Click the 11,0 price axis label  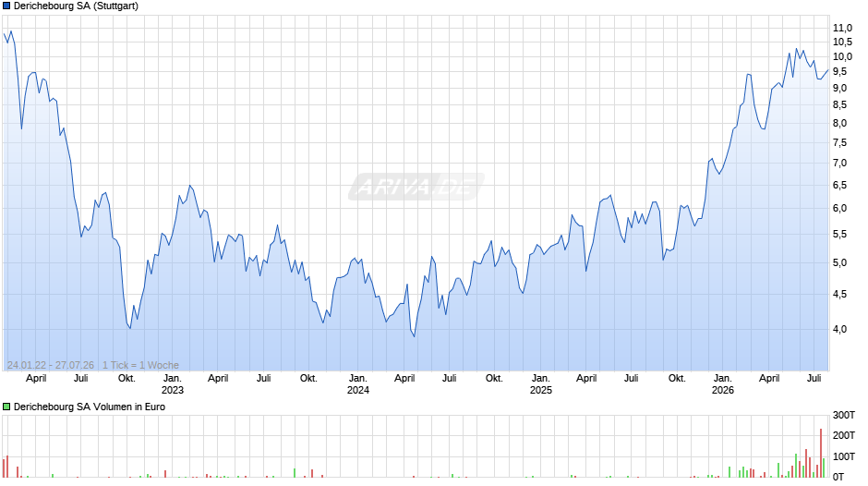click(x=842, y=28)
